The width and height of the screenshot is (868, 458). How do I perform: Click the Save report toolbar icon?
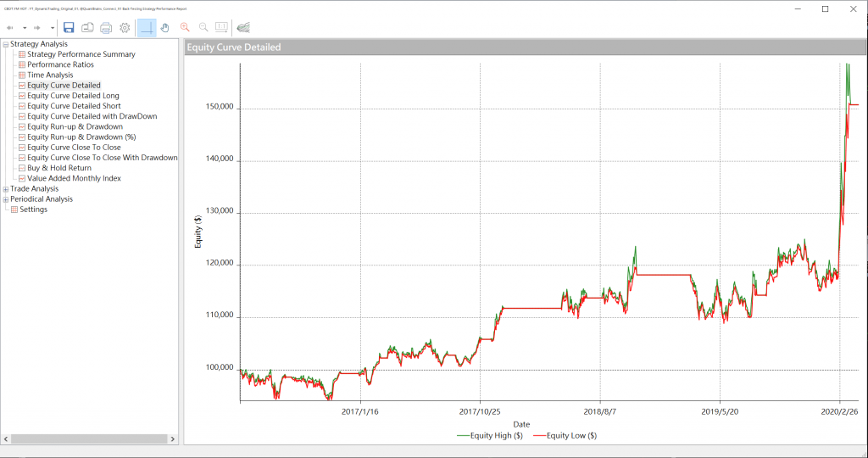(69, 27)
